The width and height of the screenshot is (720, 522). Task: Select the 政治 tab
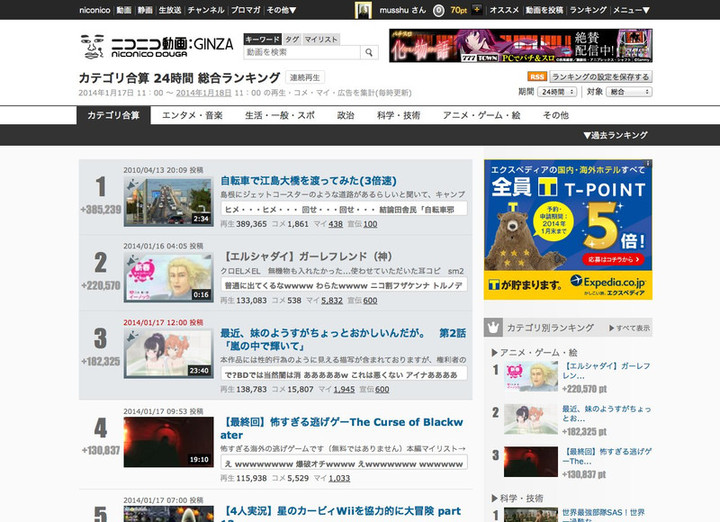345,115
